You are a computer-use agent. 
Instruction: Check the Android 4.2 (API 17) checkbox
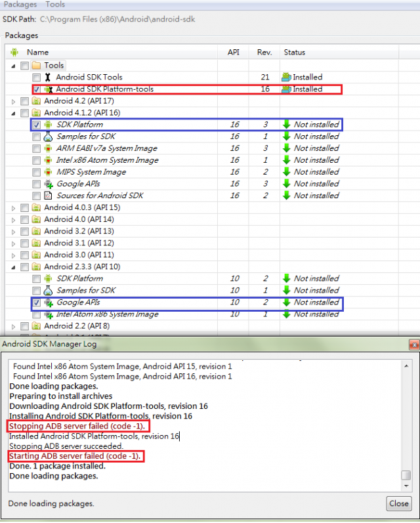coord(24,102)
